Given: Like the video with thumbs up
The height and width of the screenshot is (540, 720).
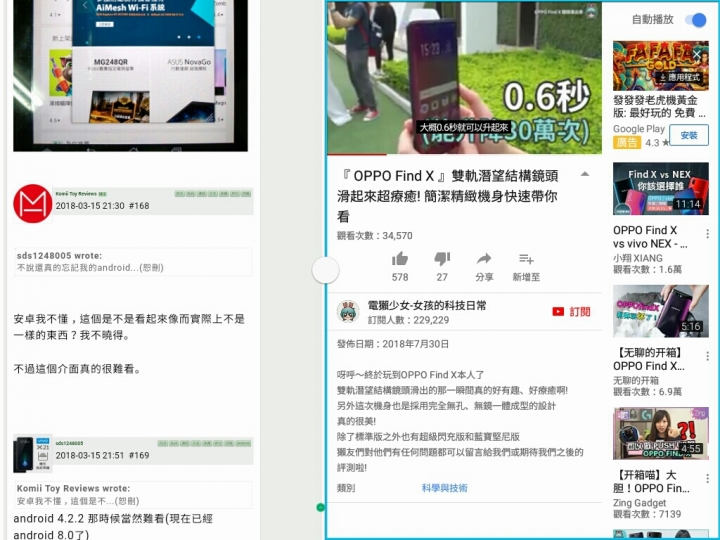Looking at the screenshot, I should point(400,259).
